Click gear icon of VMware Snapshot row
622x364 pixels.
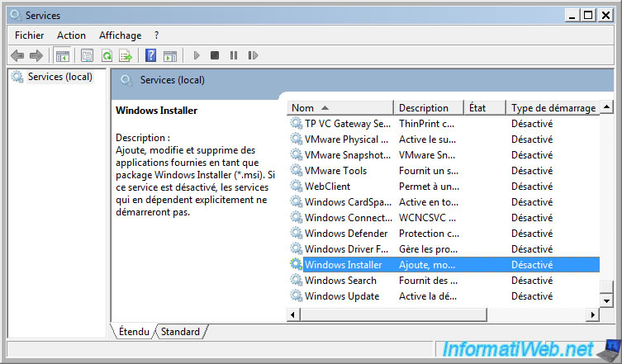296,154
